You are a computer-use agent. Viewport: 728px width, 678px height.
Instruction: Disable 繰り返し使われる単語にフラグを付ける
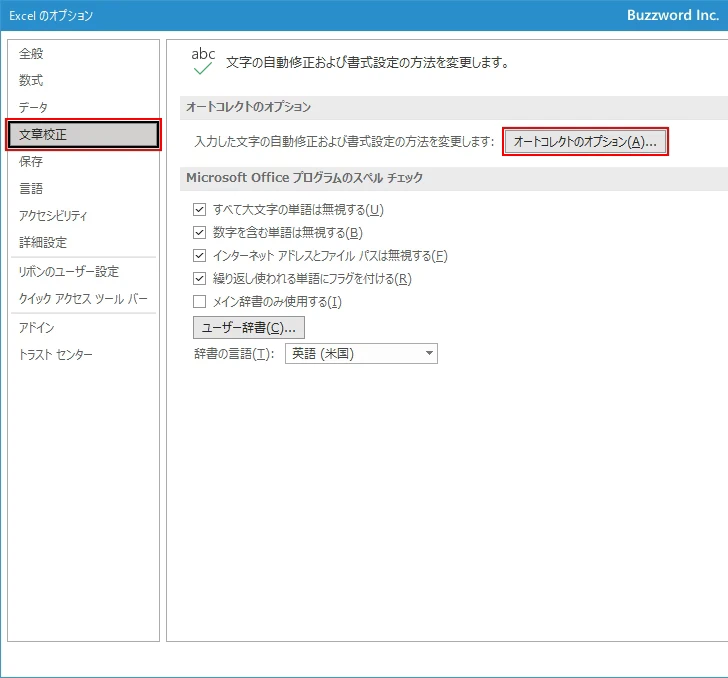pyautogui.click(x=200, y=279)
